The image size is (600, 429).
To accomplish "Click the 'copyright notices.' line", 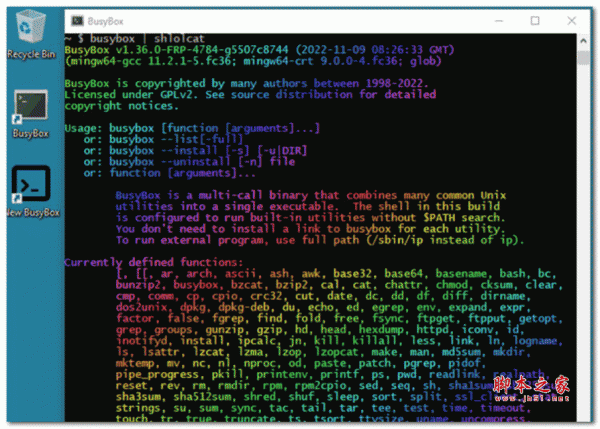I will (122, 106).
